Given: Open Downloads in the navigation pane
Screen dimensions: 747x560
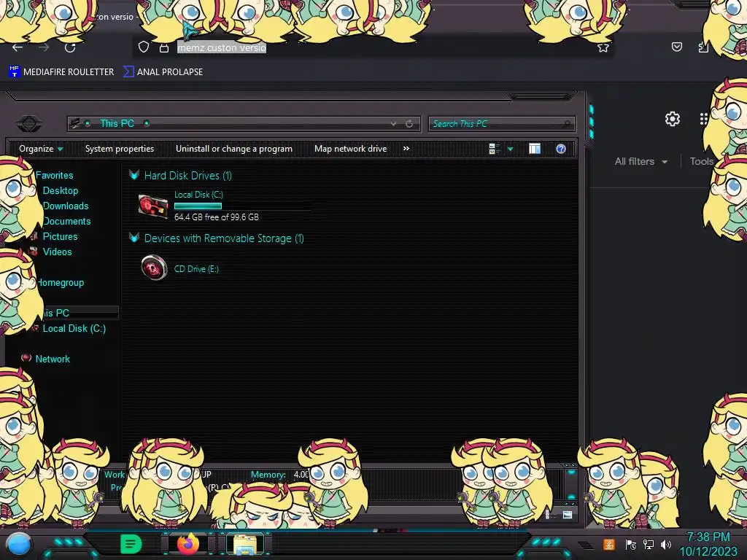Looking at the screenshot, I should pos(66,206).
